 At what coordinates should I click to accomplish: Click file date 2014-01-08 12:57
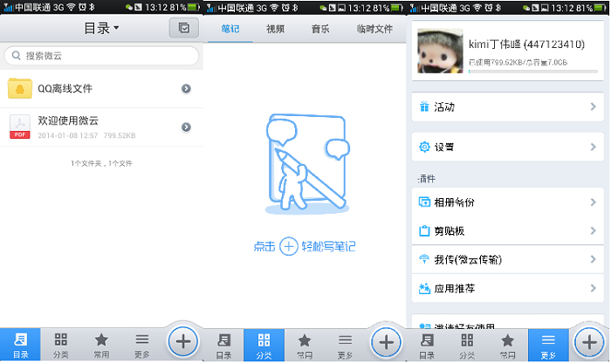[x=68, y=135]
